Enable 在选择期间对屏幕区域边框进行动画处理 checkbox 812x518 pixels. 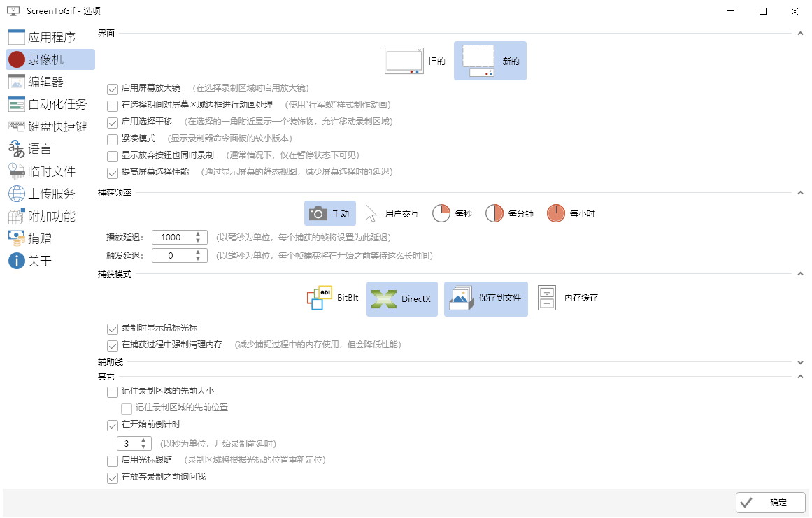tap(113, 106)
